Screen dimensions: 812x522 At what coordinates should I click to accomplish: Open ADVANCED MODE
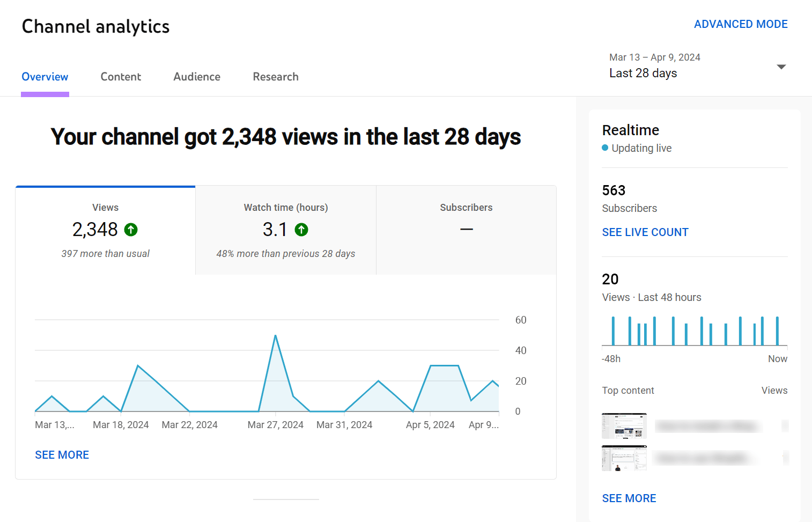[x=741, y=24]
